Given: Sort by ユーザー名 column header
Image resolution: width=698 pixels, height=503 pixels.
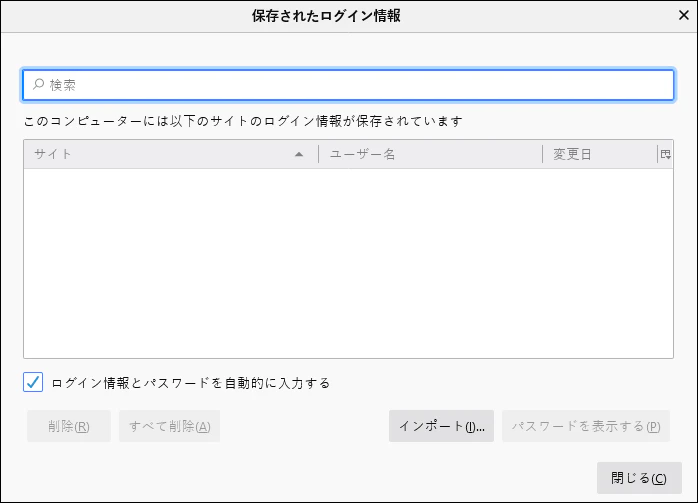Looking at the screenshot, I should 430,154.
